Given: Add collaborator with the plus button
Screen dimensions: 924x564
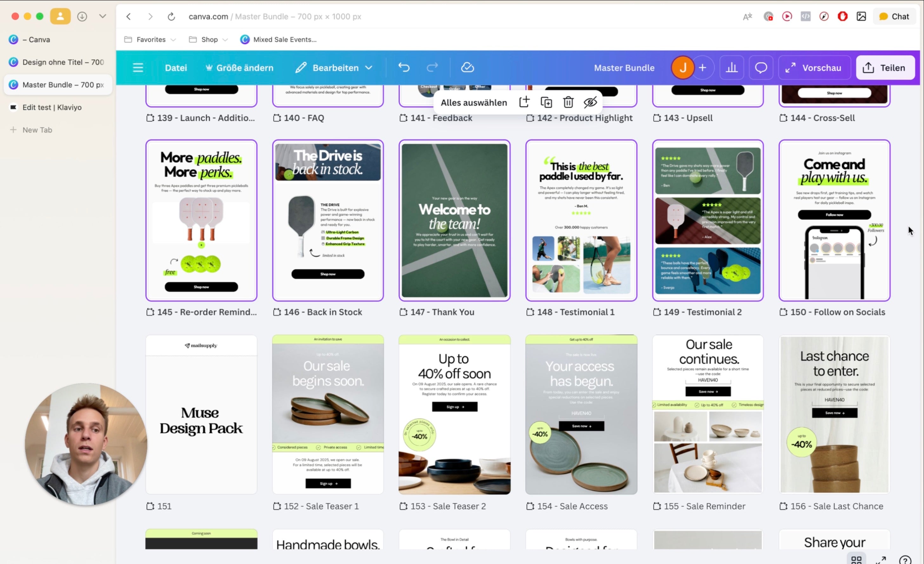Looking at the screenshot, I should coord(703,68).
